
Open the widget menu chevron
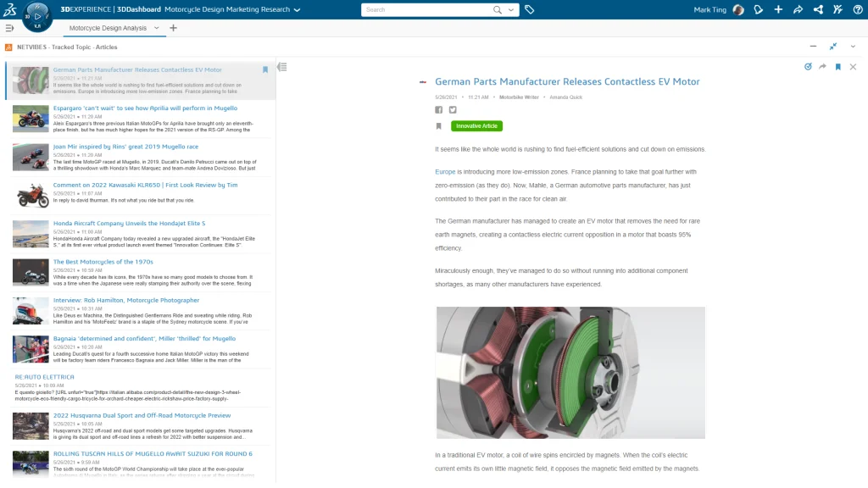pyautogui.click(x=853, y=47)
